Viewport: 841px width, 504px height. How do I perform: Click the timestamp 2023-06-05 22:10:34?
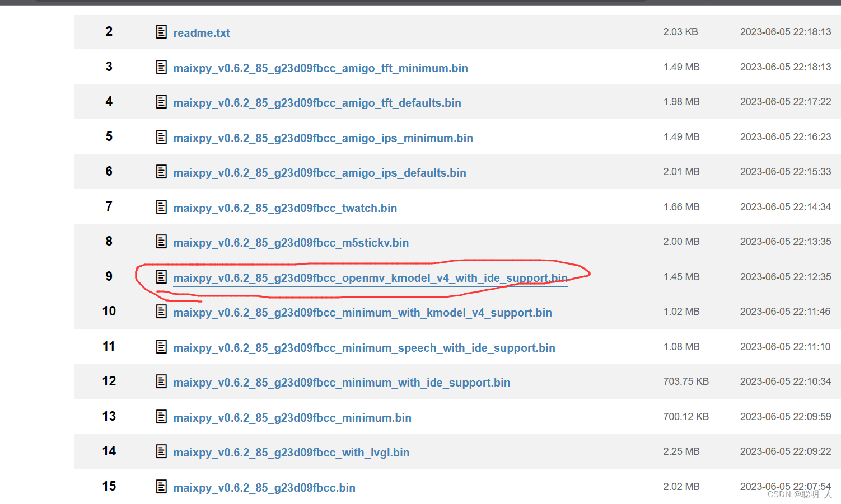(786, 381)
